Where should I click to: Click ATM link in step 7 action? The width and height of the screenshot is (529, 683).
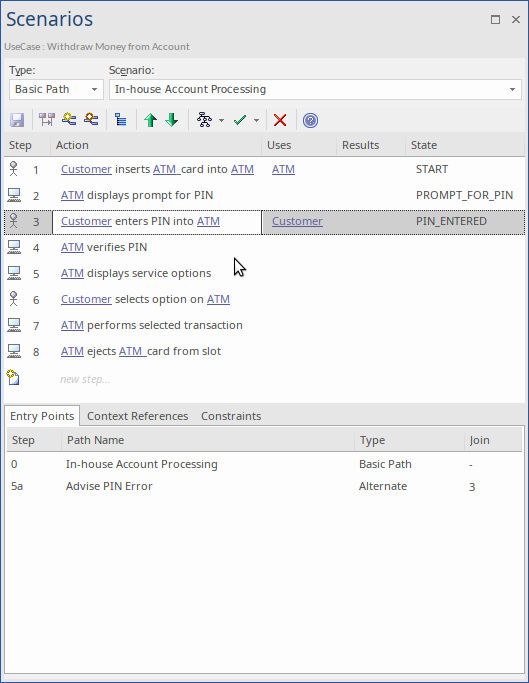(72, 325)
